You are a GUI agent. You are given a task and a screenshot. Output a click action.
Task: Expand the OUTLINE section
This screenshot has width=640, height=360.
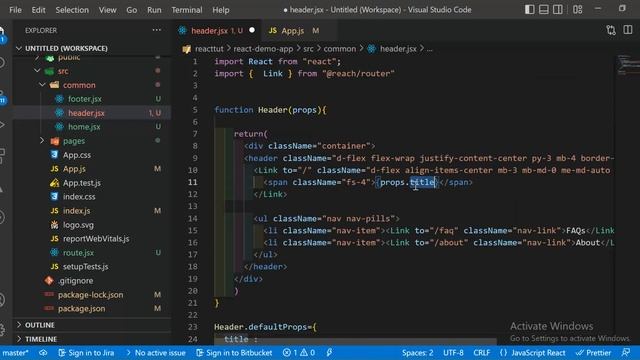(92, 325)
